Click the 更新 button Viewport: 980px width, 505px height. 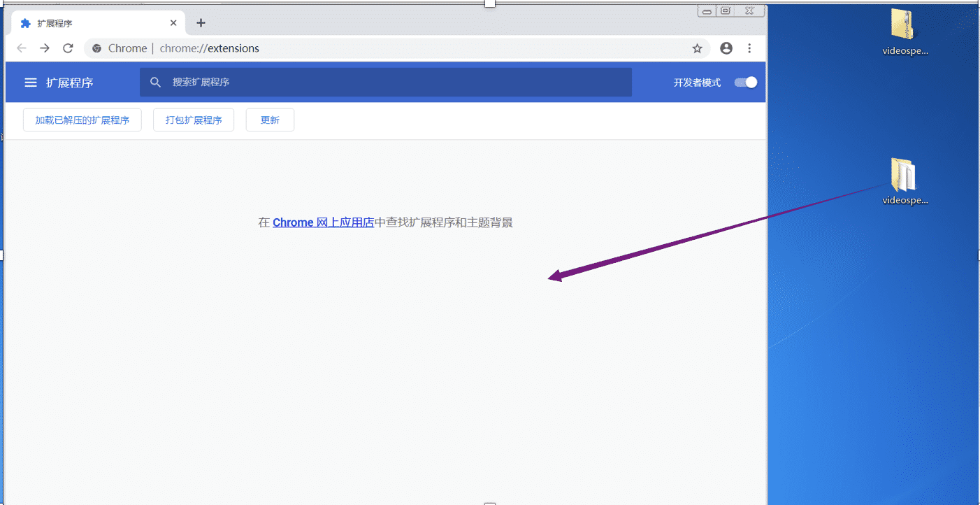tap(270, 120)
